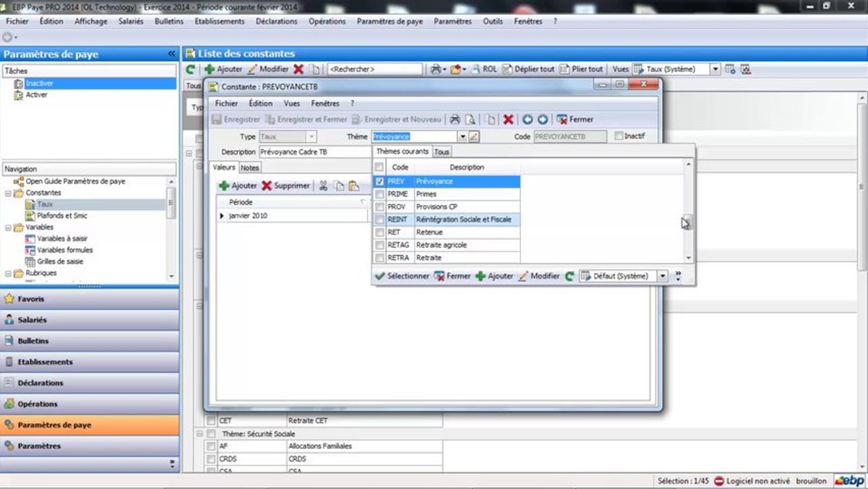Image resolution: width=868 pixels, height=489 pixels.
Task: Click refresh icon in theme popup footer
Action: (x=569, y=276)
